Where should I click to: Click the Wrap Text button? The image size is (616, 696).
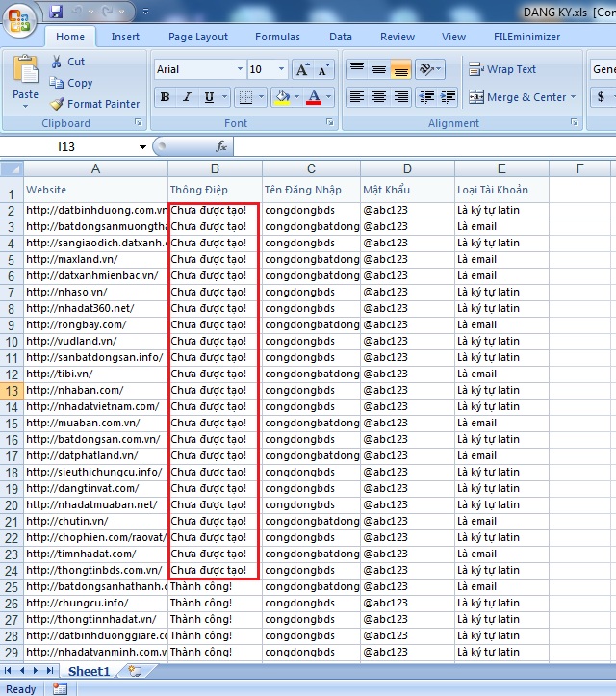click(x=502, y=69)
